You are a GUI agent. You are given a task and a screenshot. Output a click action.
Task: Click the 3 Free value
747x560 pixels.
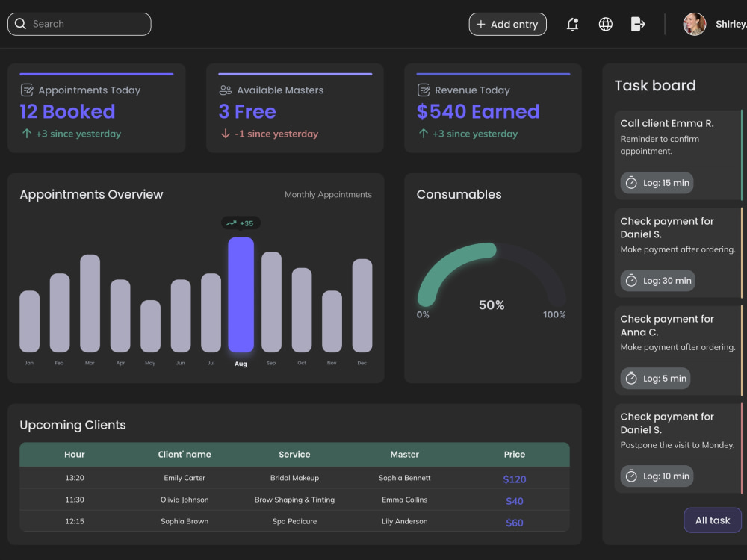coord(247,111)
